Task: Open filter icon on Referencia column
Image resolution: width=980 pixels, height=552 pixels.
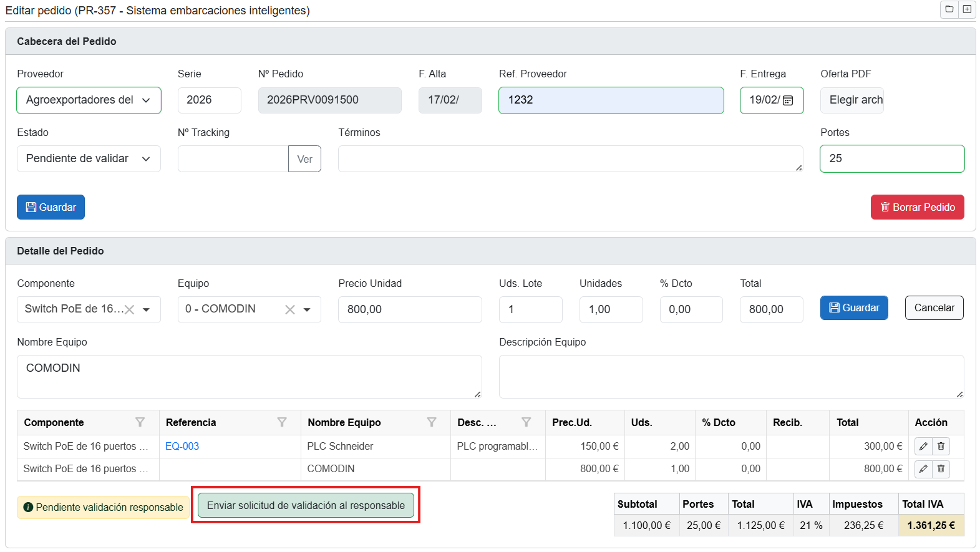Action: point(282,423)
